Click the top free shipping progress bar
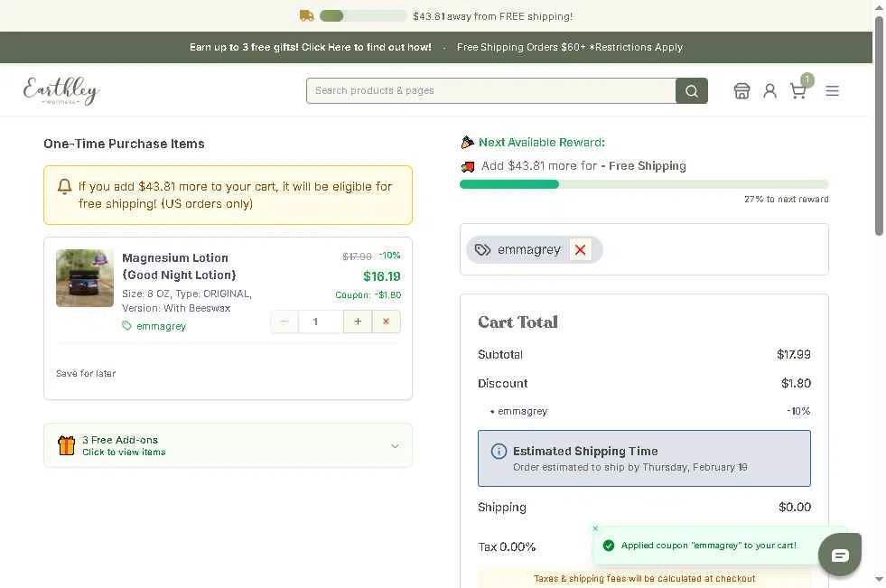 [363, 16]
